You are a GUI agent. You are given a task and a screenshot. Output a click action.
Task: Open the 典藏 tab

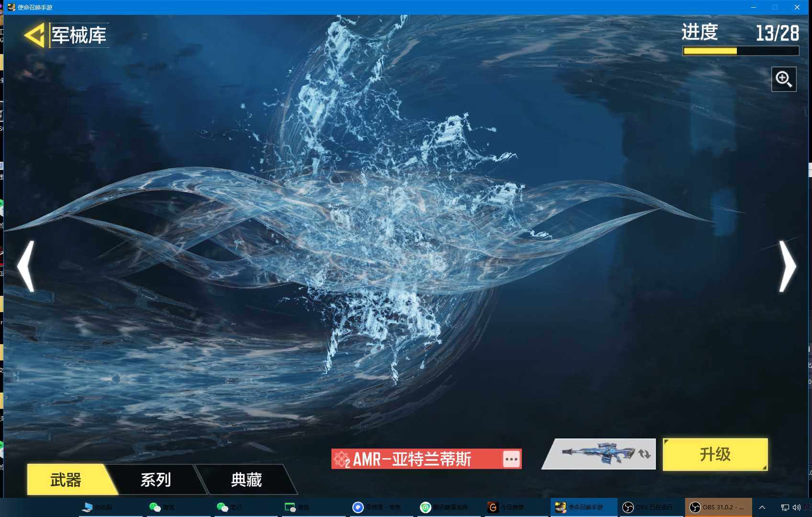coord(247,480)
